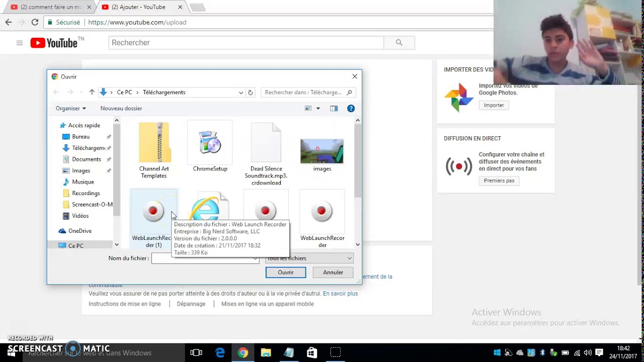
Task: Click the YouTube search magnifier button
Action: (x=399, y=43)
